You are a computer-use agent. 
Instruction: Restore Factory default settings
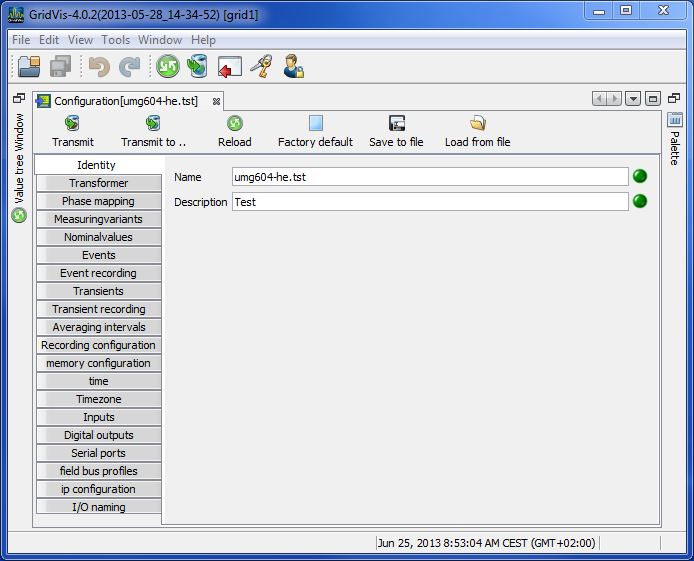(315, 131)
